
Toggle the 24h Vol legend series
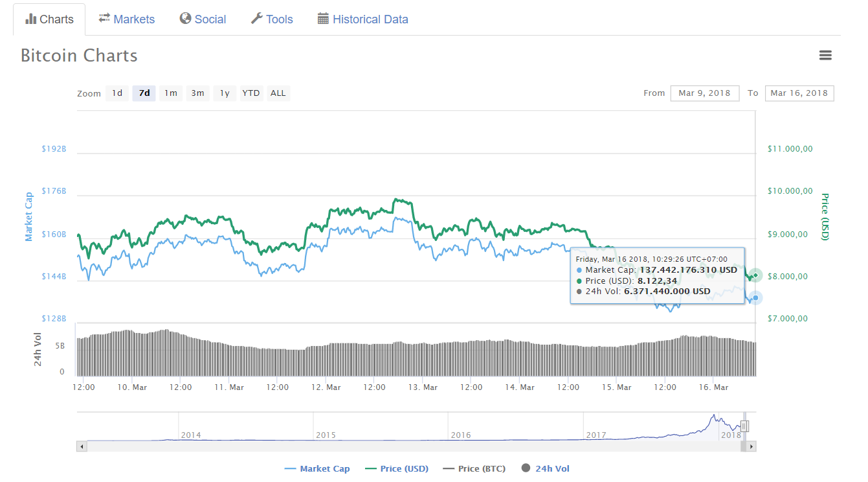[546, 468]
